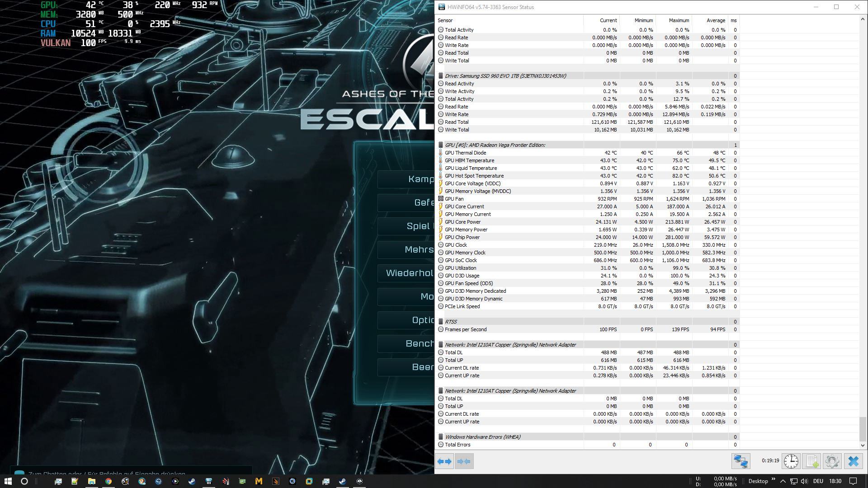Open Cortana circle search on taskbar
Screen dimensions: 868x488
click(x=24, y=481)
